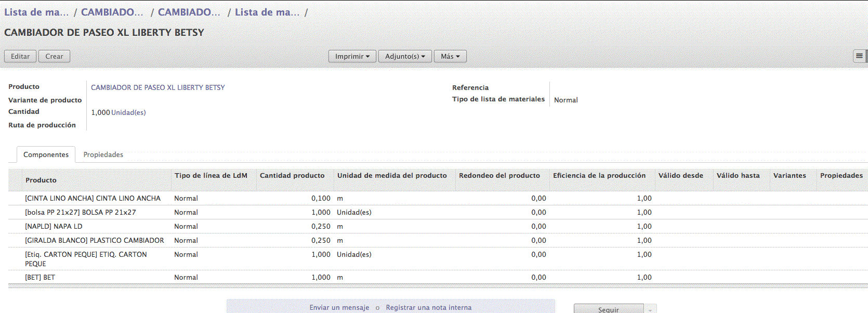Click the list view switcher icon
The image size is (868, 313).
[x=859, y=56]
